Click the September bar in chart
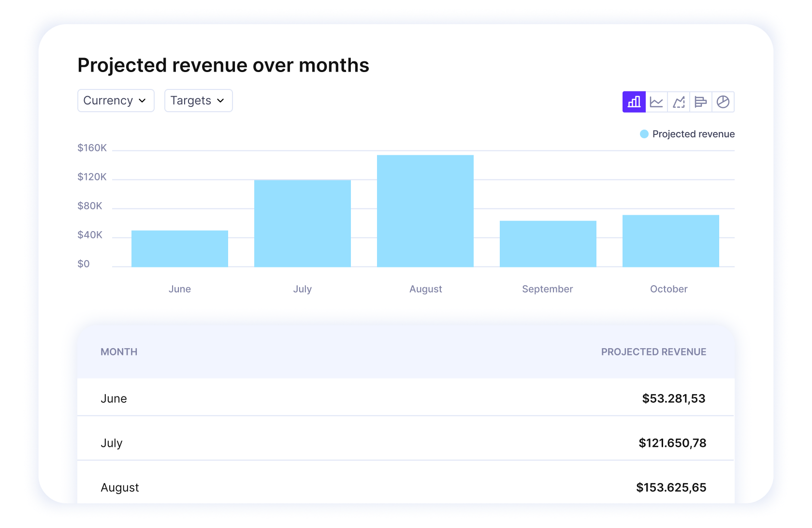This screenshot has height=528, width=812. click(x=548, y=244)
